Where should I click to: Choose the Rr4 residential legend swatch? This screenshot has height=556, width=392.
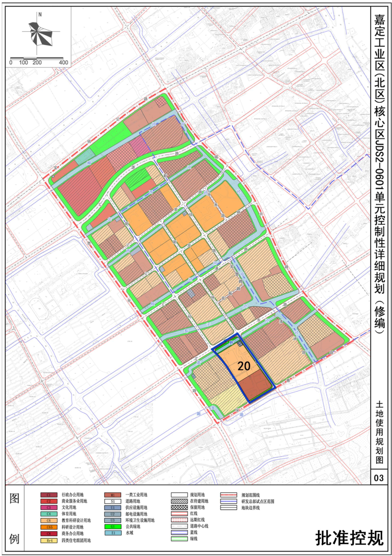[49, 541]
